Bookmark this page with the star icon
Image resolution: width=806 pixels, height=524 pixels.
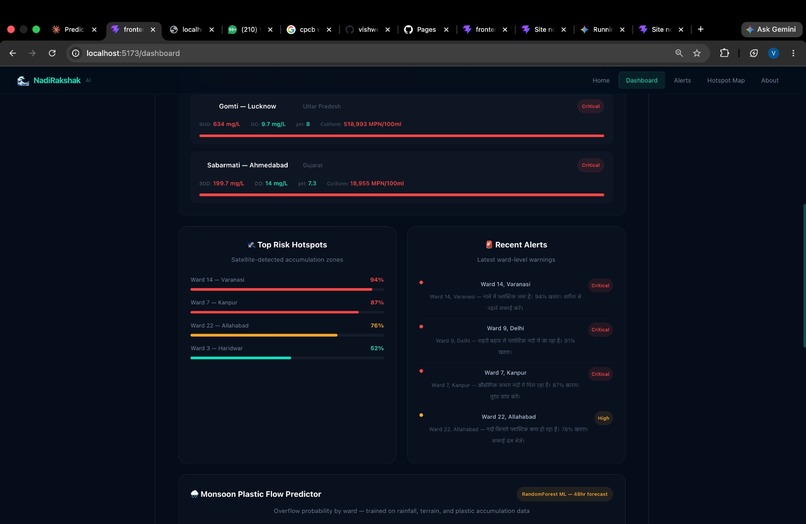pyautogui.click(x=697, y=53)
